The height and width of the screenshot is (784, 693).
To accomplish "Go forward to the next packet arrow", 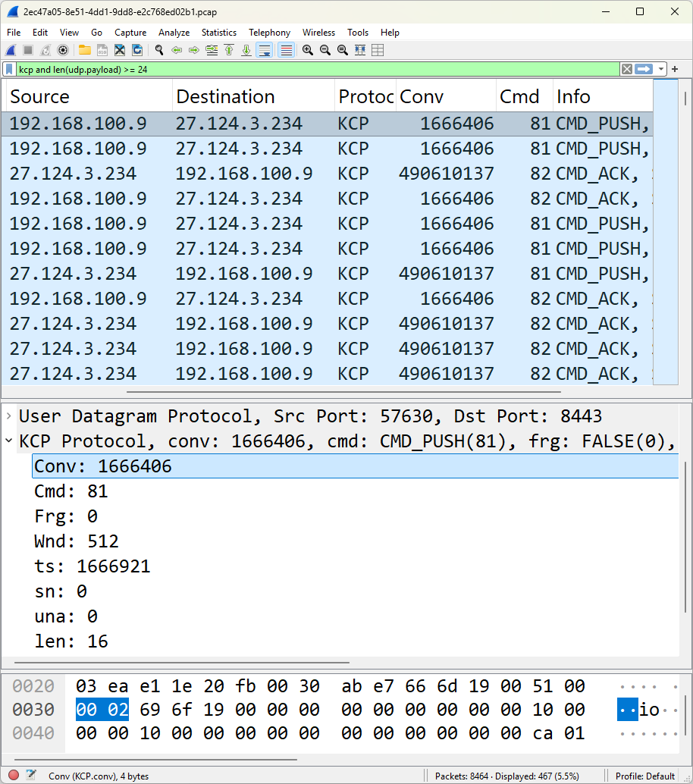I will (194, 50).
